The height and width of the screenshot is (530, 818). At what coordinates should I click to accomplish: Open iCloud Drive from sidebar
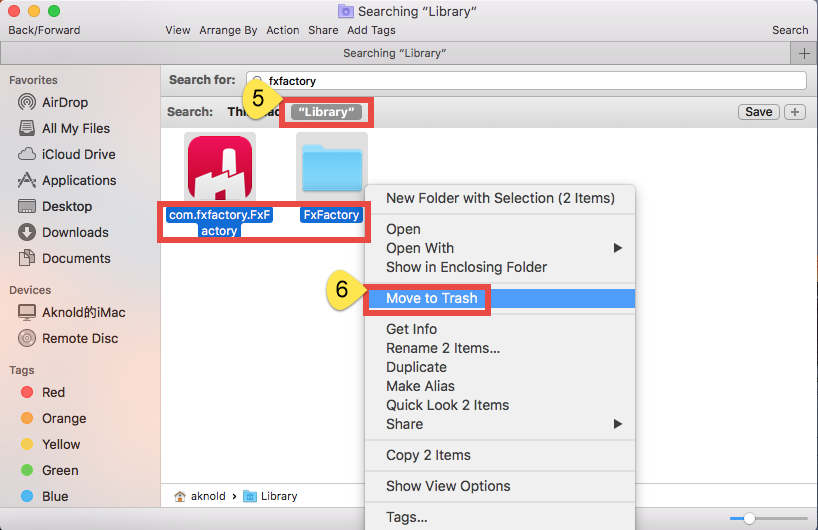pos(66,154)
